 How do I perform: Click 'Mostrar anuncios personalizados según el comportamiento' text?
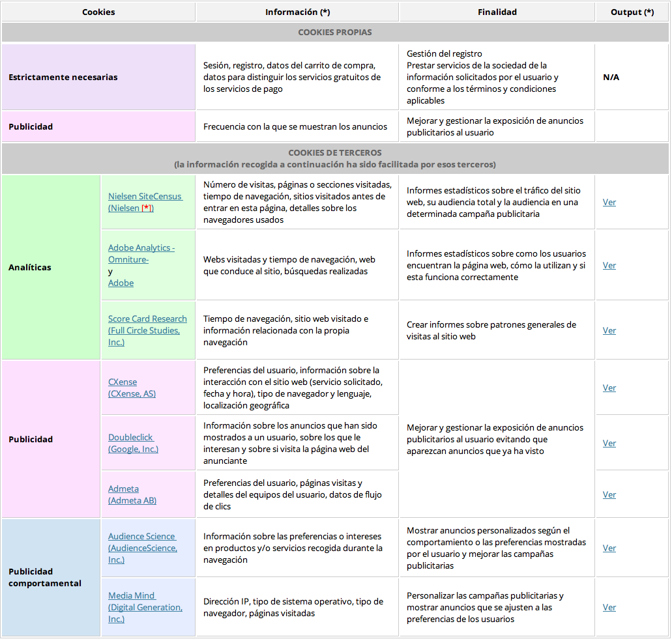[x=496, y=548]
